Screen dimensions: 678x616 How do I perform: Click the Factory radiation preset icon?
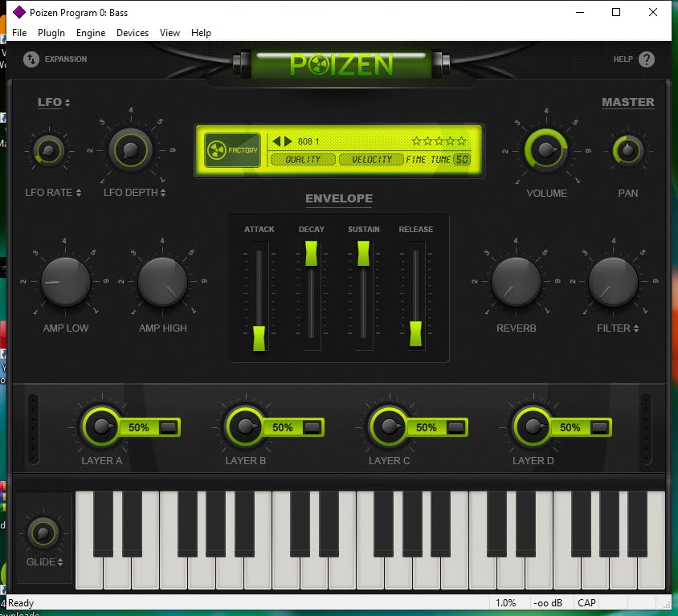[x=217, y=150]
